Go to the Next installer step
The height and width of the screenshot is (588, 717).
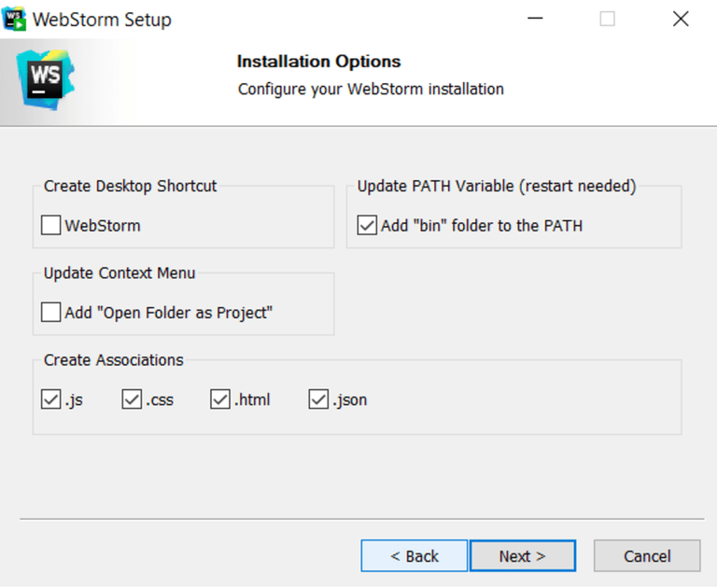coord(522,556)
